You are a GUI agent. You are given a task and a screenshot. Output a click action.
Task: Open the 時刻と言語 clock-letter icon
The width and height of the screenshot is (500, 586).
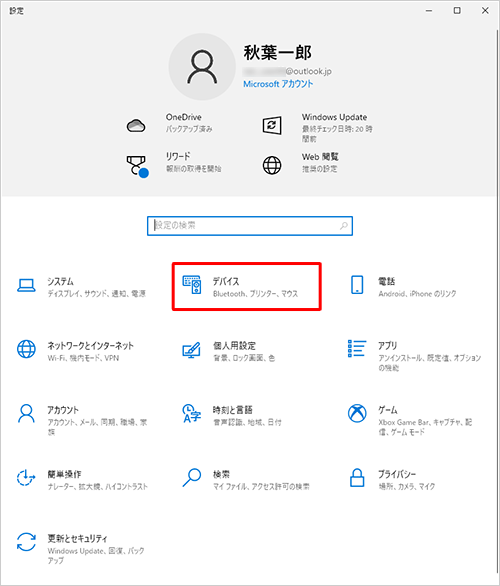point(191,413)
